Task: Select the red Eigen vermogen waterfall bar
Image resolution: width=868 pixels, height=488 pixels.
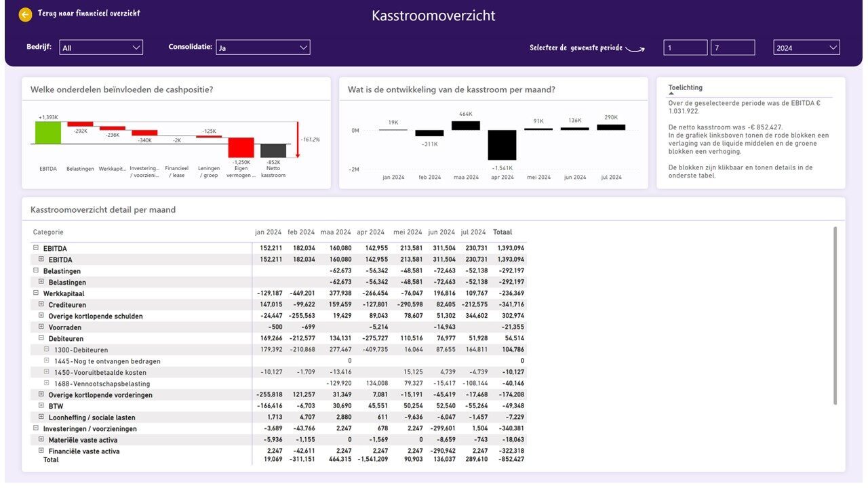Action: (241, 148)
